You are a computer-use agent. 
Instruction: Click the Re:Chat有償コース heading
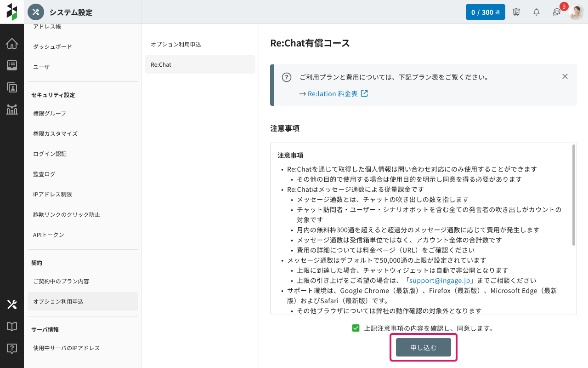click(x=310, y=43)
